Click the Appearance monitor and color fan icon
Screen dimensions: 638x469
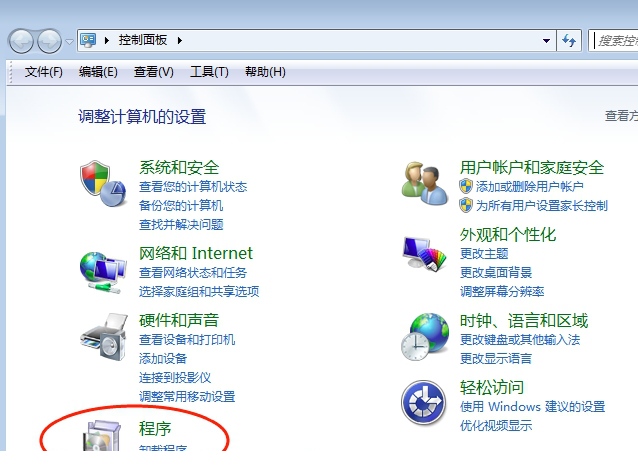click(x=425, y=254)
